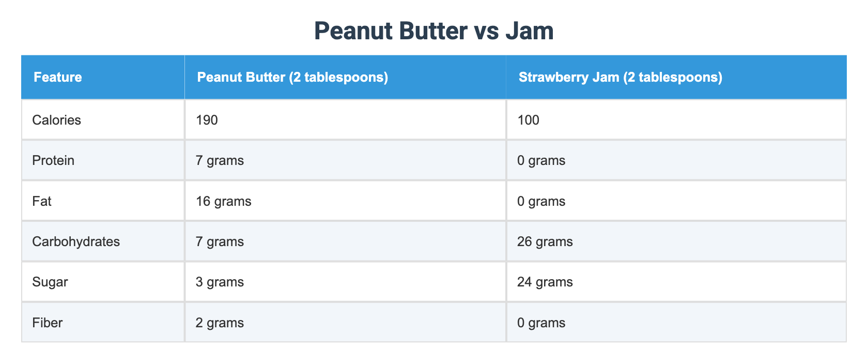Click the Fiber row's 0 grams cell

(x=541, y=323)
